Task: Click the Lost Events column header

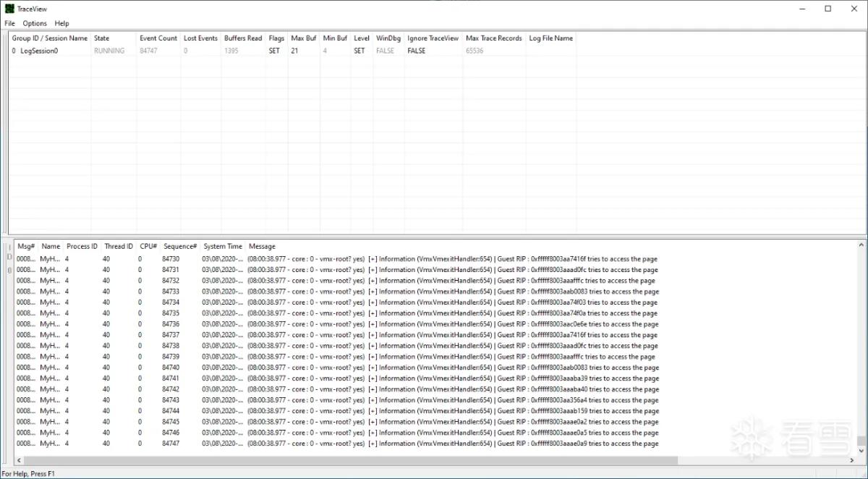Action: (200, 38)
